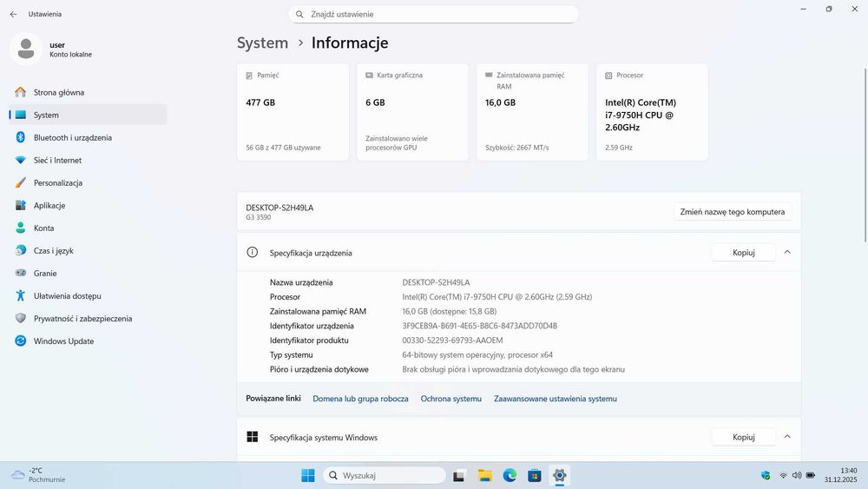The height and width of the screenshot is (489, 868).
Task: Click the Ułatwienia dostępu accessibility icon
Action: click(x=21, y=295)
